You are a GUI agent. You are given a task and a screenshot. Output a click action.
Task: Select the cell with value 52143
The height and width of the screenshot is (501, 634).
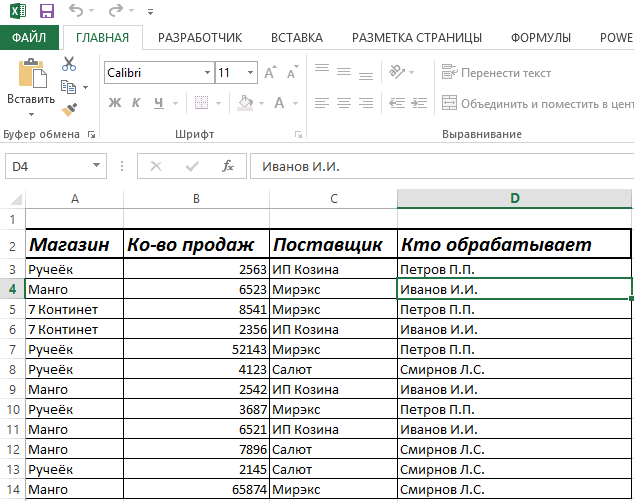(x=196, y=349)
